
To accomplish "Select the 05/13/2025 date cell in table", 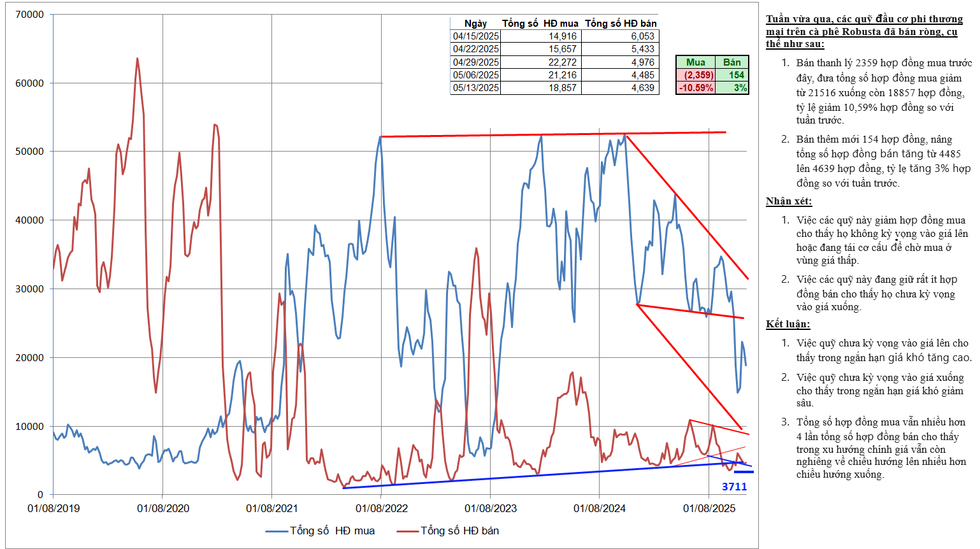I will point(475,88).
